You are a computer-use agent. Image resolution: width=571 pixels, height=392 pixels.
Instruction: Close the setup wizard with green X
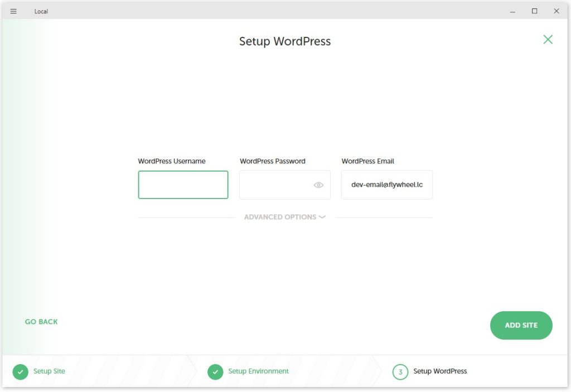[x=548, y=39]
